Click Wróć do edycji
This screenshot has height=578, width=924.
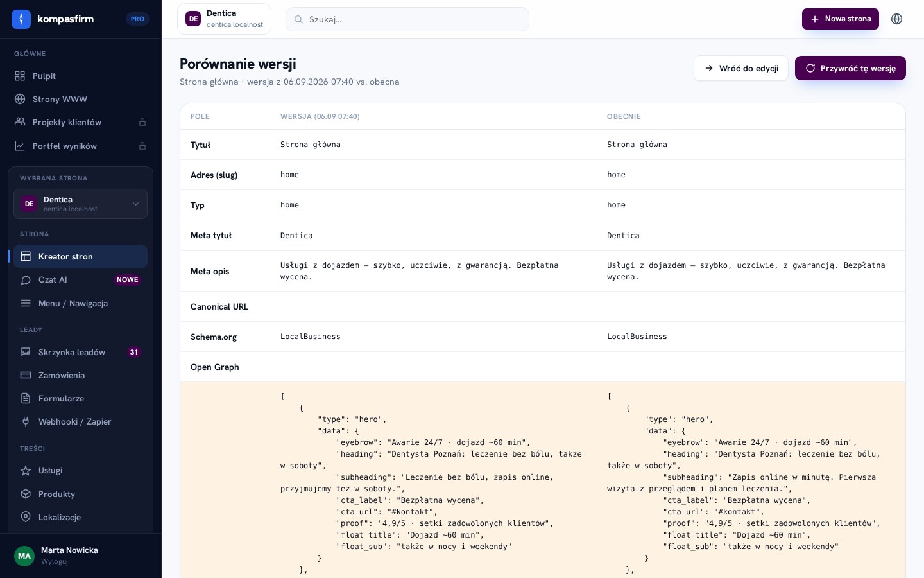click(x=741, y=68)
